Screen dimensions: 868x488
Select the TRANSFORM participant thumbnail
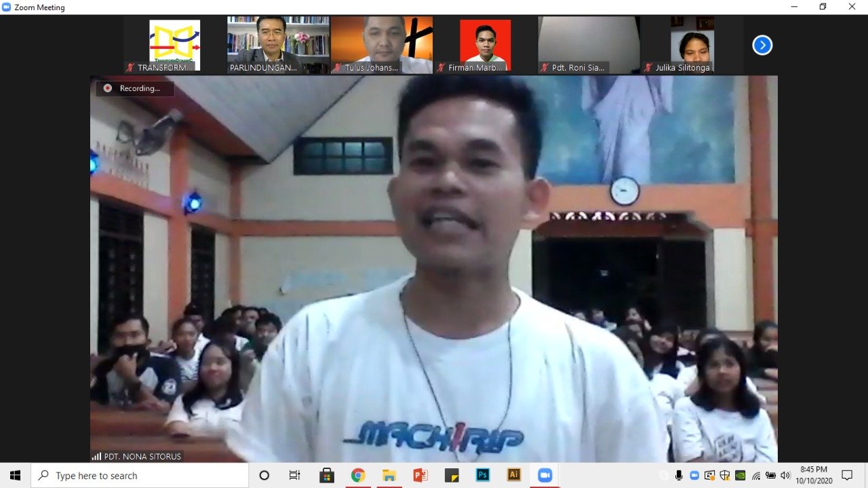pyautogui.click(x=175, y=45)
